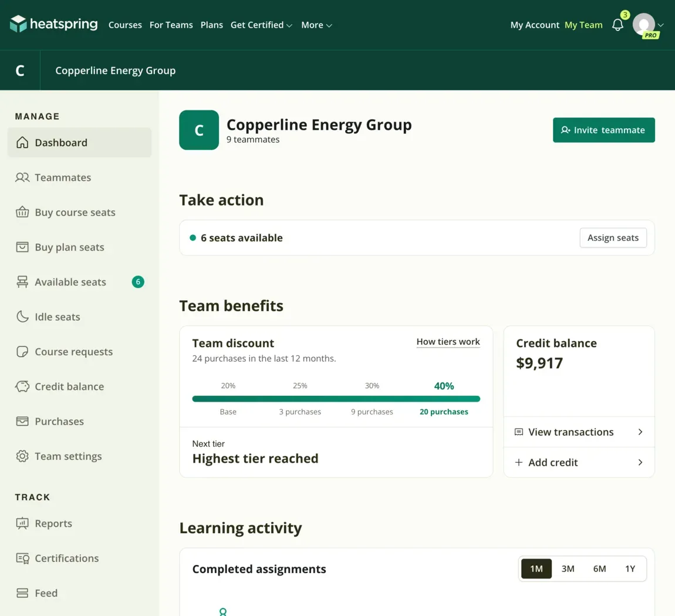This screenshot has height=616, width=675.
Task: Open View transactions row
Action: point(579,432)
